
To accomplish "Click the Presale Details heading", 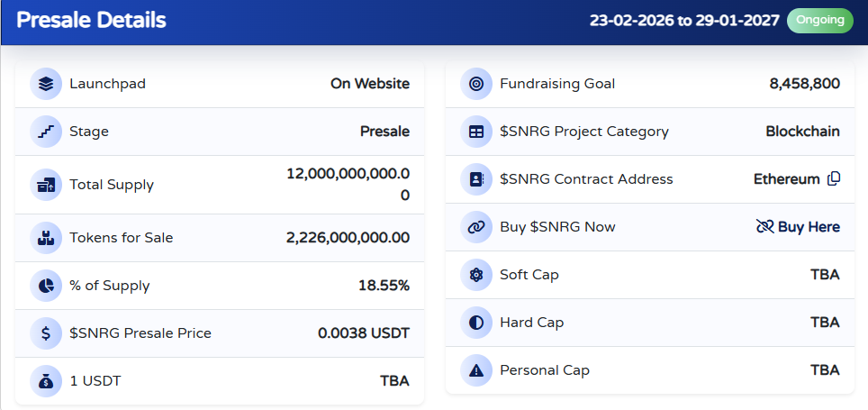I will 91,21.
